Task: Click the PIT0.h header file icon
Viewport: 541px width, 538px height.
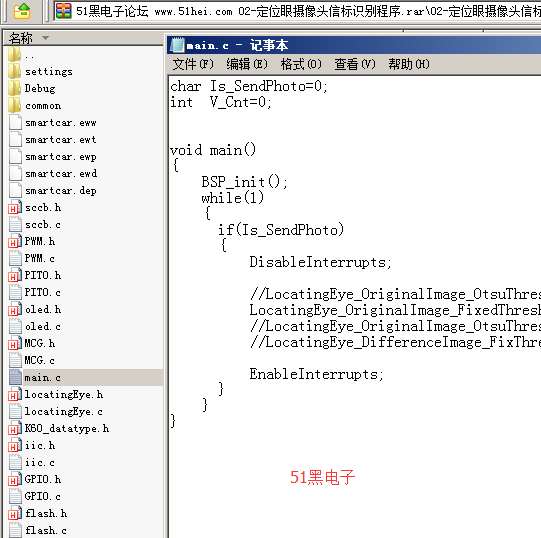Action: click(x=15, y=275)
